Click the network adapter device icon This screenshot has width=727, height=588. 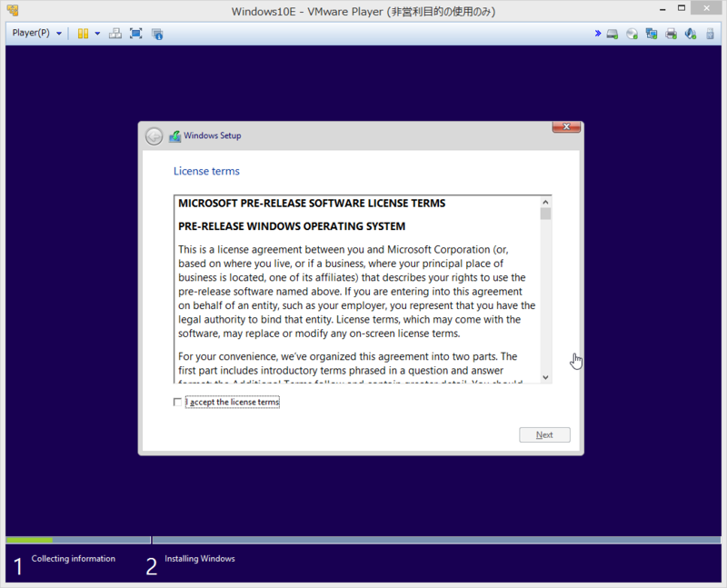click(x=652, y=34)
